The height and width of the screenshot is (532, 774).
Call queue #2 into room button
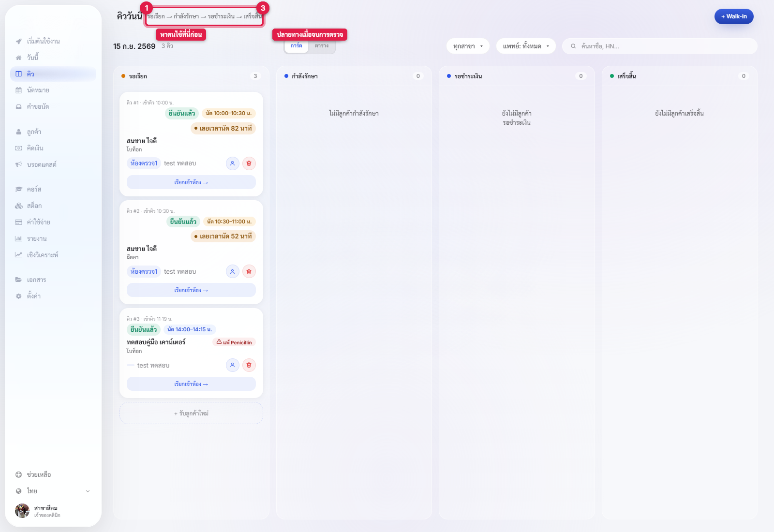pyautogui.click(x=191, y=290)
